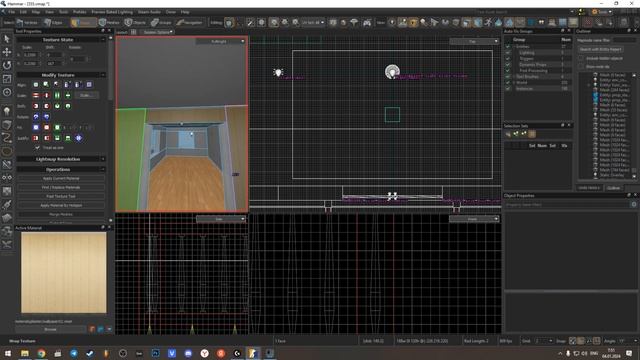The height and width of the screenshot is (360, 640).
Task: Click the Search with Entity Report button
Action: coord(600,49)
